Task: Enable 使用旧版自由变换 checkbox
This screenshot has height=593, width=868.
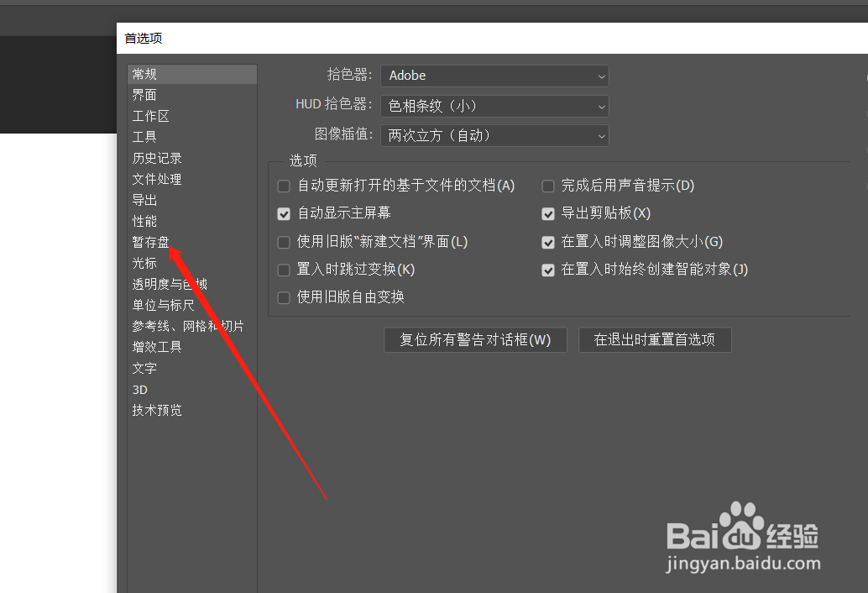Action: coord(284,298)
